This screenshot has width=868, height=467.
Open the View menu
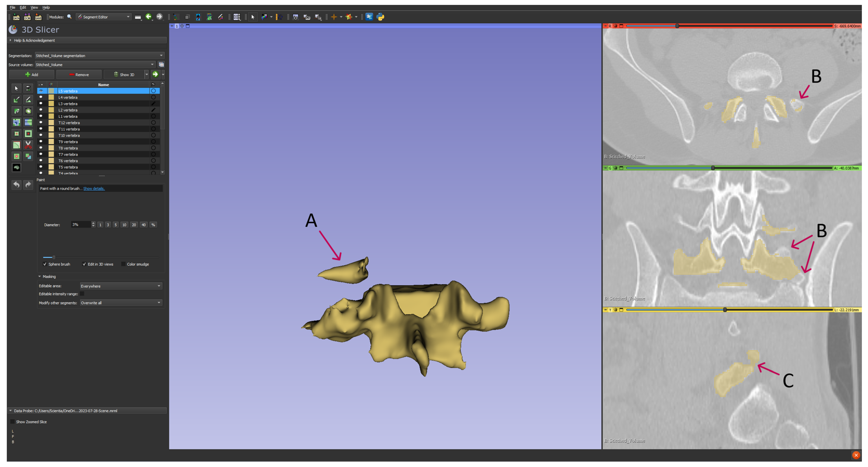pyautogui.click(x=34, y=7)
